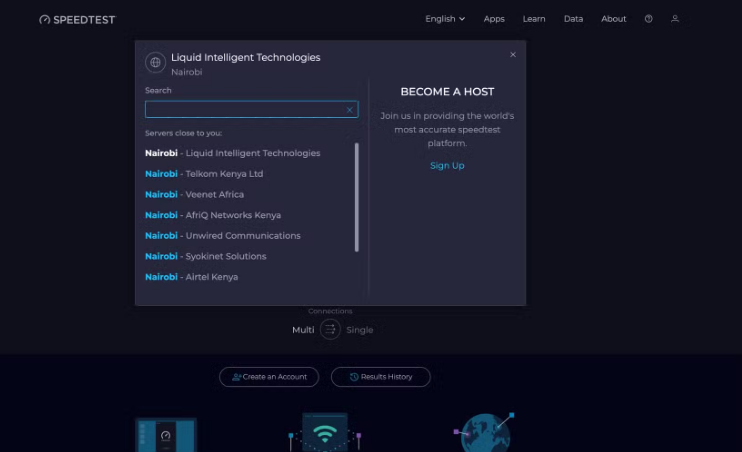
Task: Toggle the Multi/Single connections switch
Action: (330, 330)
